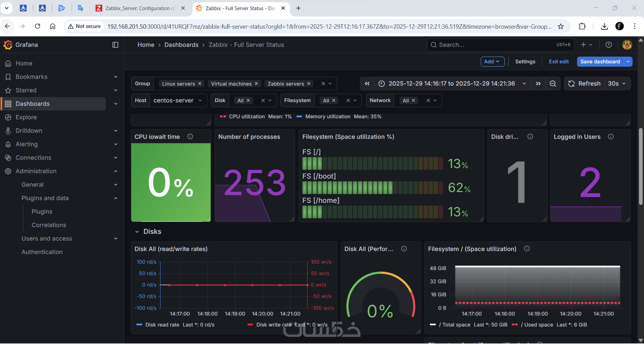The width and height of the screenshot is (644, 344).
Task: Open Bookmarks in the sidebar
Action: click(31, 77)
